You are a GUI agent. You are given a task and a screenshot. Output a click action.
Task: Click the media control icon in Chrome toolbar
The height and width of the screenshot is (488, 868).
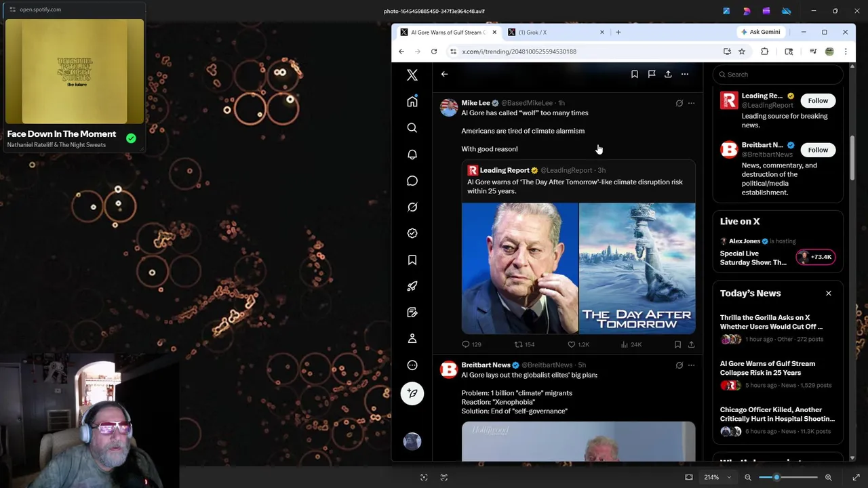[x=813, y=52]
